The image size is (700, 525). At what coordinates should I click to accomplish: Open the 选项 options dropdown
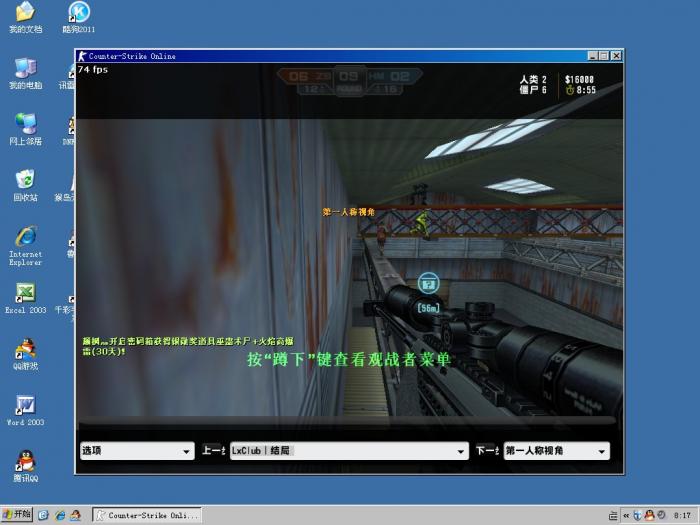(137, 451)
